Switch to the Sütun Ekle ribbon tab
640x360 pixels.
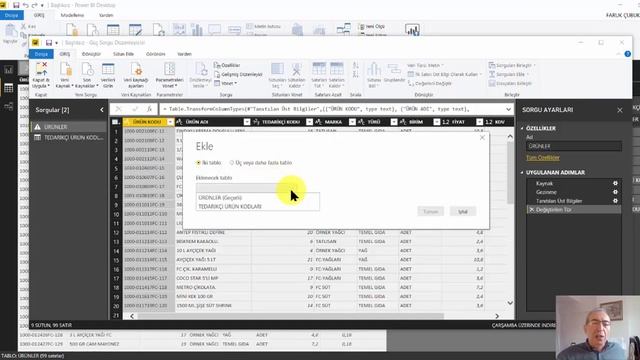123,54
